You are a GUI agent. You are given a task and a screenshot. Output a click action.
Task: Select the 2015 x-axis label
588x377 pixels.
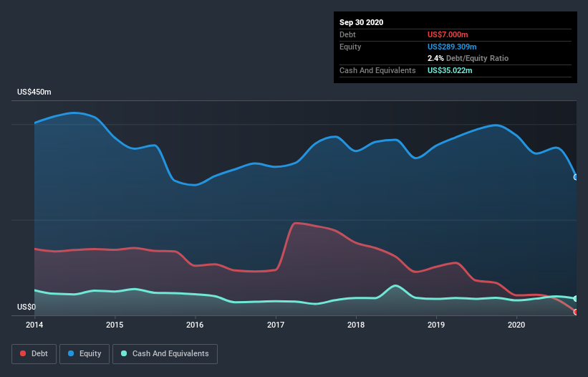point(115,325)
